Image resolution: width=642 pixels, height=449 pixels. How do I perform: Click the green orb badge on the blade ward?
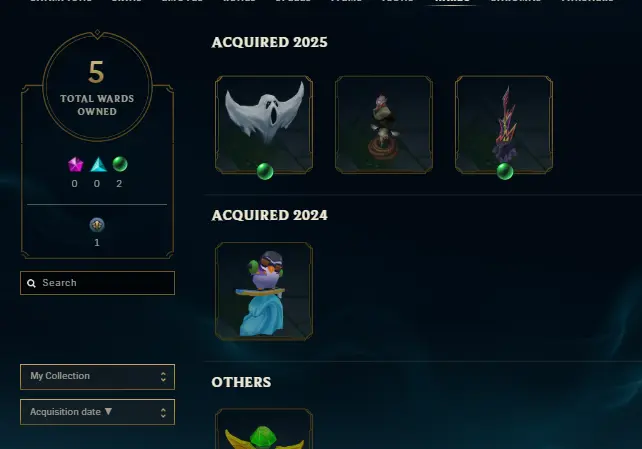(505, 171)
